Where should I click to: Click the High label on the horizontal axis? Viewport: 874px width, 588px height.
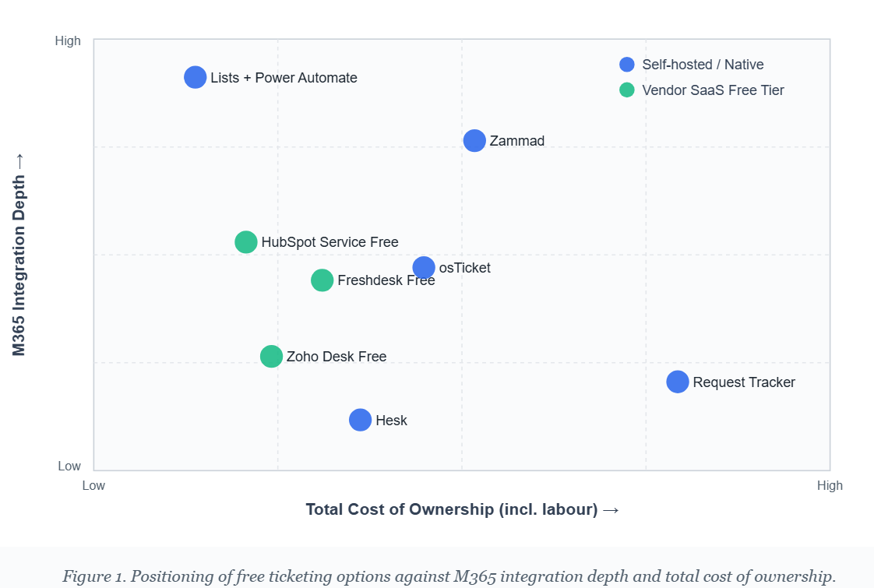click(x=830, y=486)
